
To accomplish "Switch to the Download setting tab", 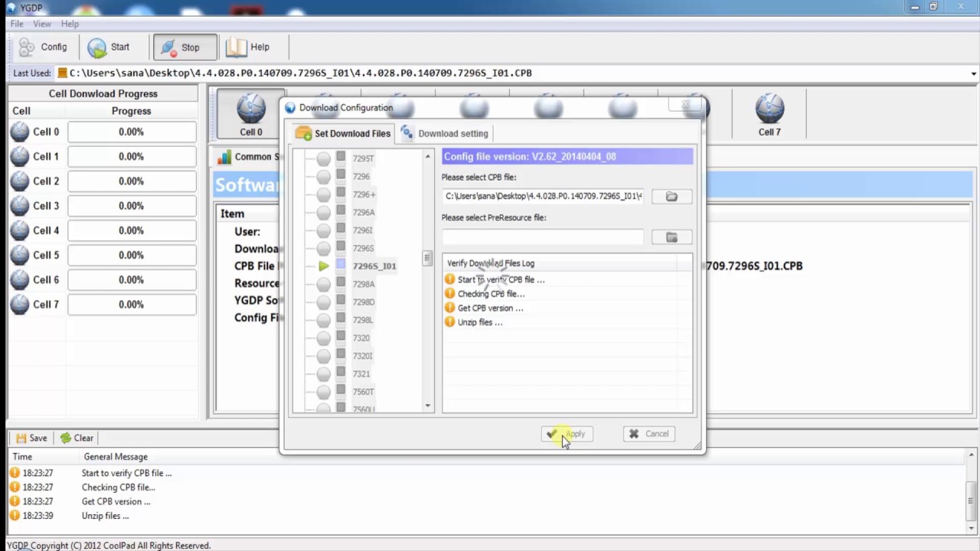I will pyautogui.click(x=444, y=133).
